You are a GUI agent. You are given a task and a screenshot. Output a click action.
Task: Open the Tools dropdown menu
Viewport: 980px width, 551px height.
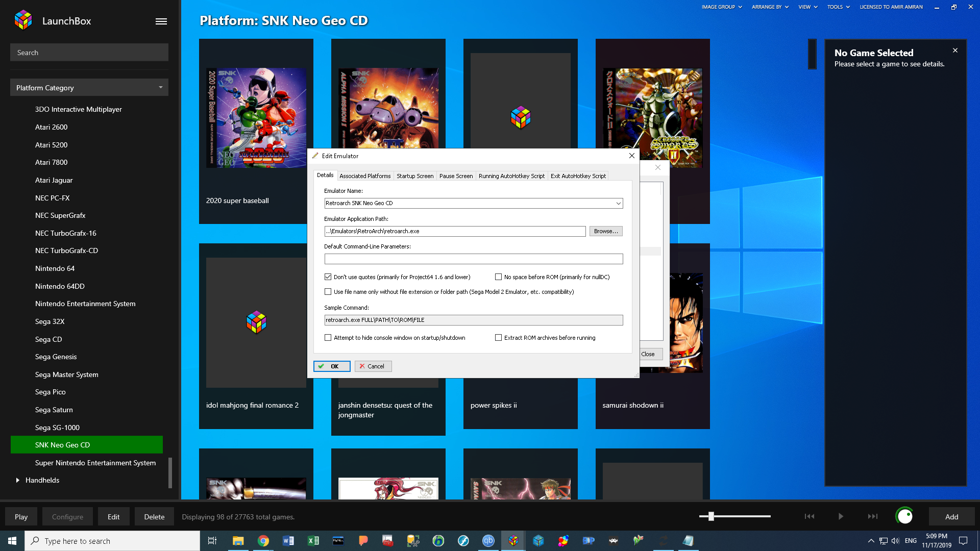839,7
